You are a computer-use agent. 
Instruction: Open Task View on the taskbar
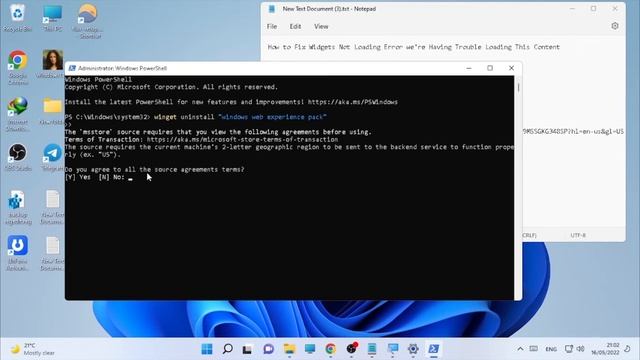[x=247, y=349]
